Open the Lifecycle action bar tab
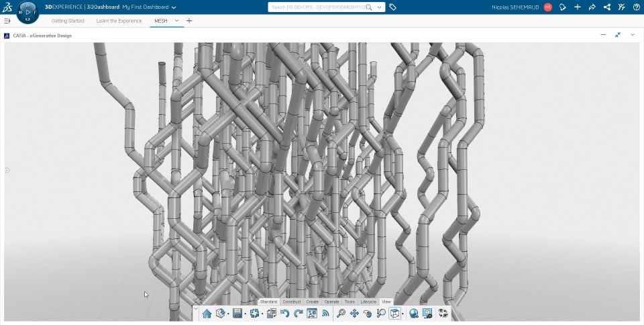644x325 pixels. [368, 301]
